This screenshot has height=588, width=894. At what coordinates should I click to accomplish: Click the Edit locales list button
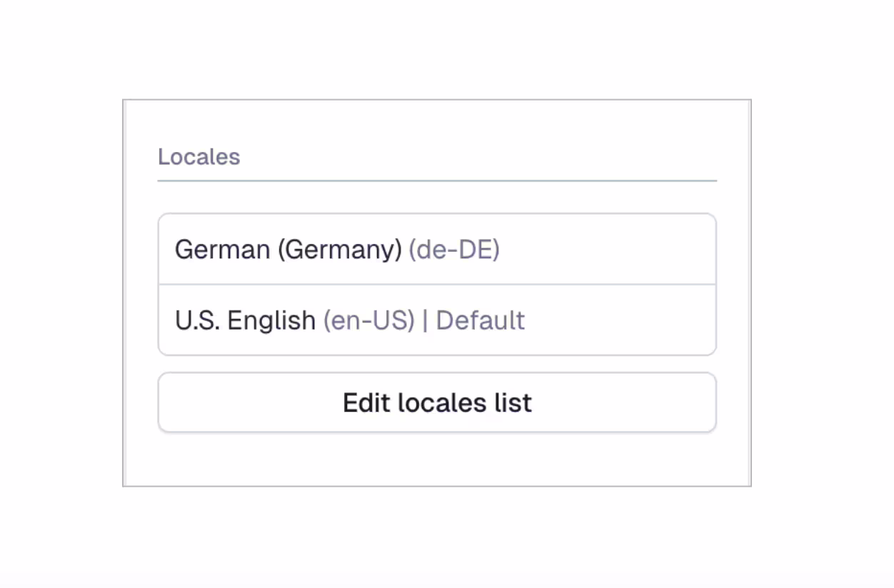437,402
